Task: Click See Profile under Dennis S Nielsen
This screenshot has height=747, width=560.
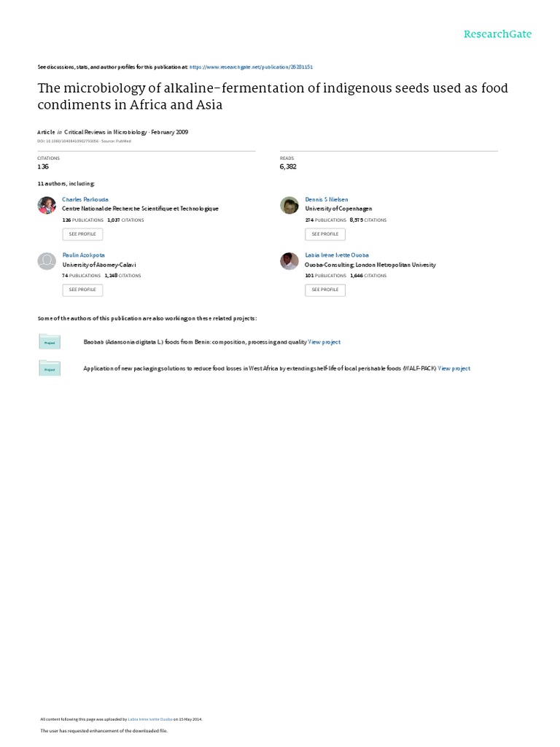Action: point(325,234)
